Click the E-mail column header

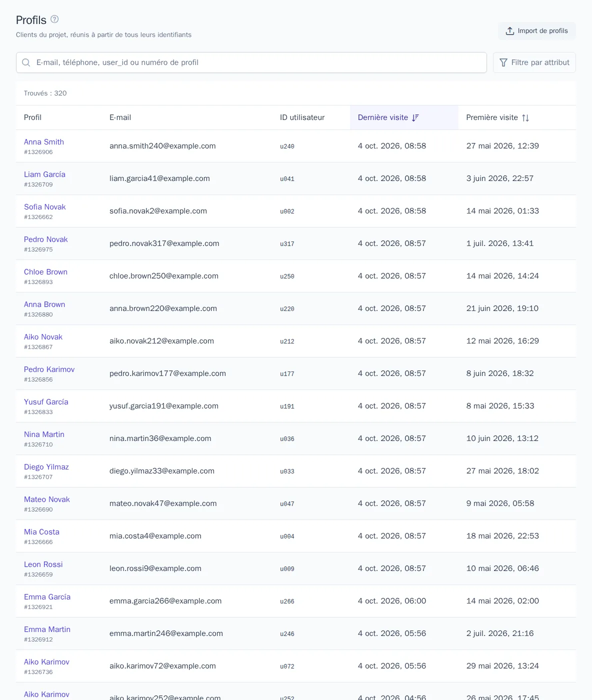[x=120, y=117]
